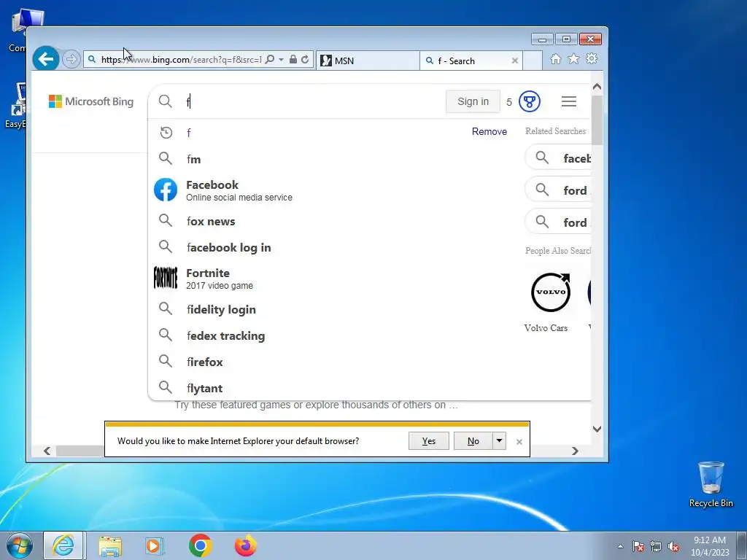Click the IE forward arrow button
This screenshot has width=747, height=560.
pyautogui.click(x=71, y=60)
